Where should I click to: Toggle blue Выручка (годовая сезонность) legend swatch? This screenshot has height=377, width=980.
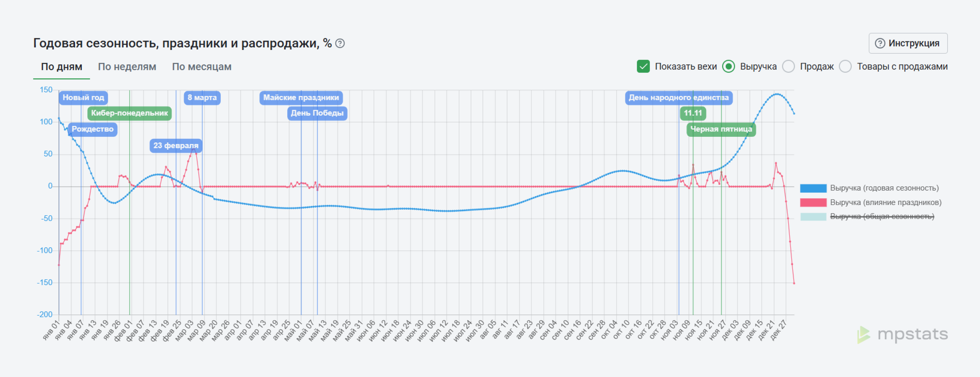tap(813, 188)
